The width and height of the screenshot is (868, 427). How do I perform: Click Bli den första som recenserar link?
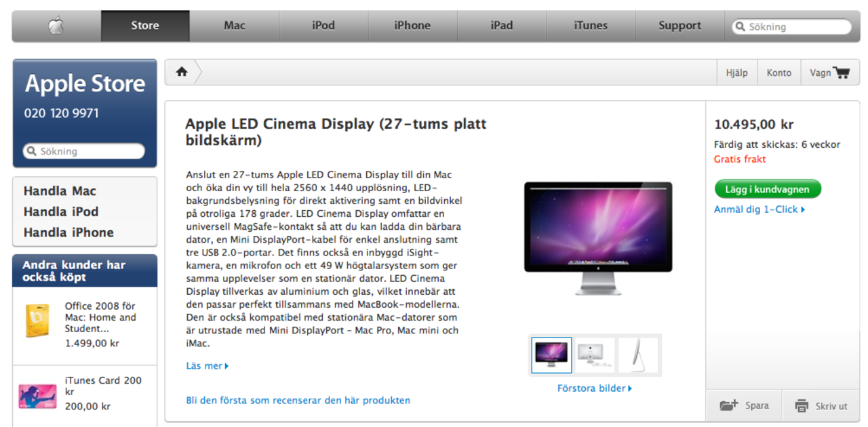coord(298,401)
